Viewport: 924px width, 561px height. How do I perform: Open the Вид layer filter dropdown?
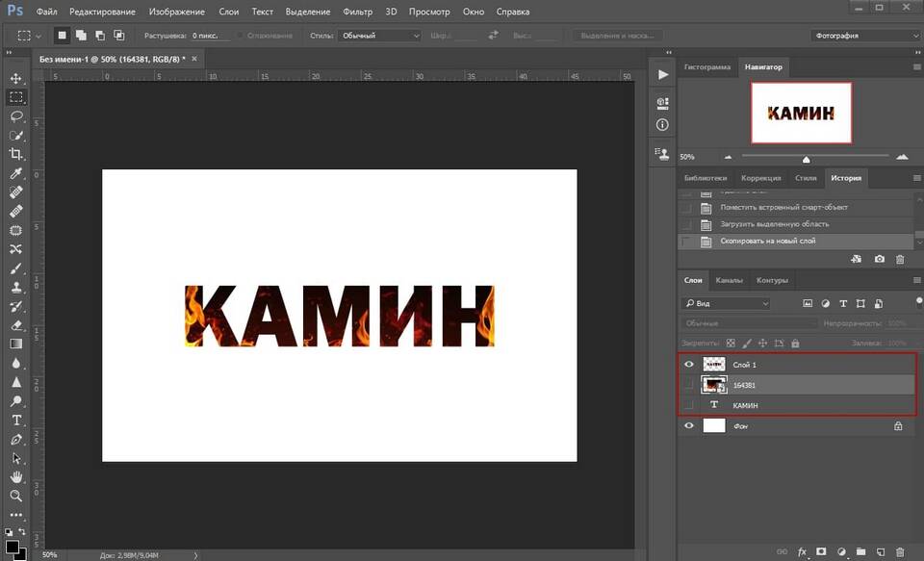pos(726,303)
